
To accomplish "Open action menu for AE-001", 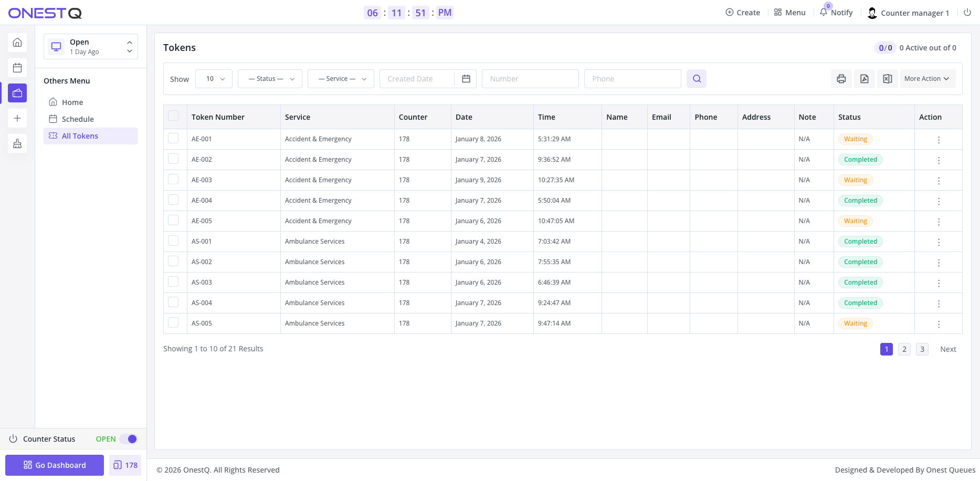I will (939, 140).
